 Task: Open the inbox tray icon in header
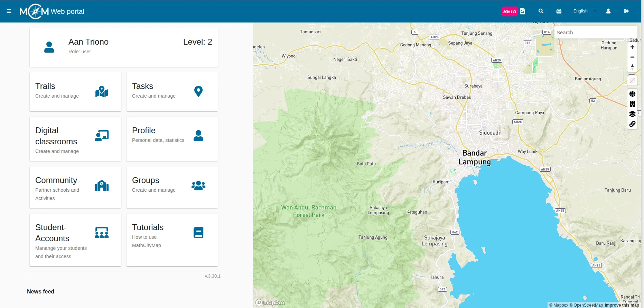(559, 11)
